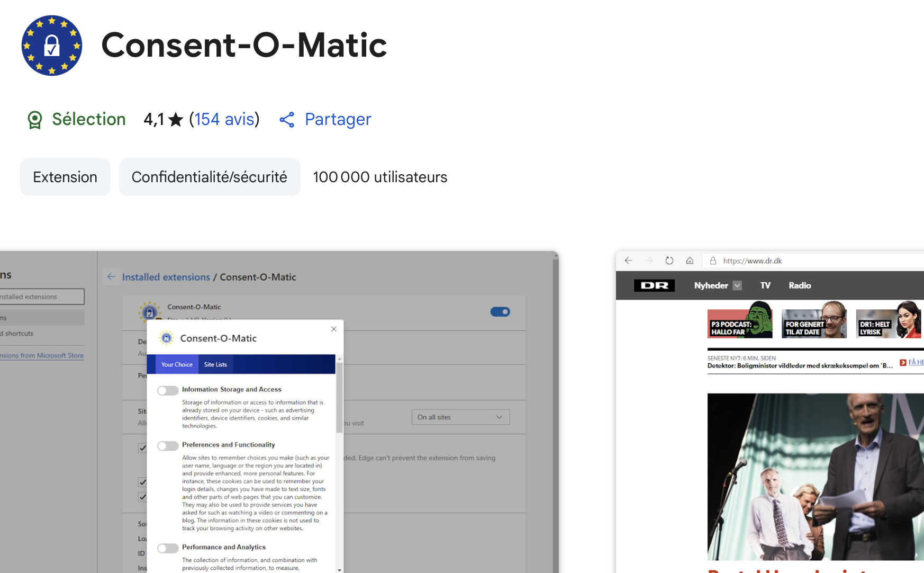Click the green Sélection badge icon

click(35, 120)
